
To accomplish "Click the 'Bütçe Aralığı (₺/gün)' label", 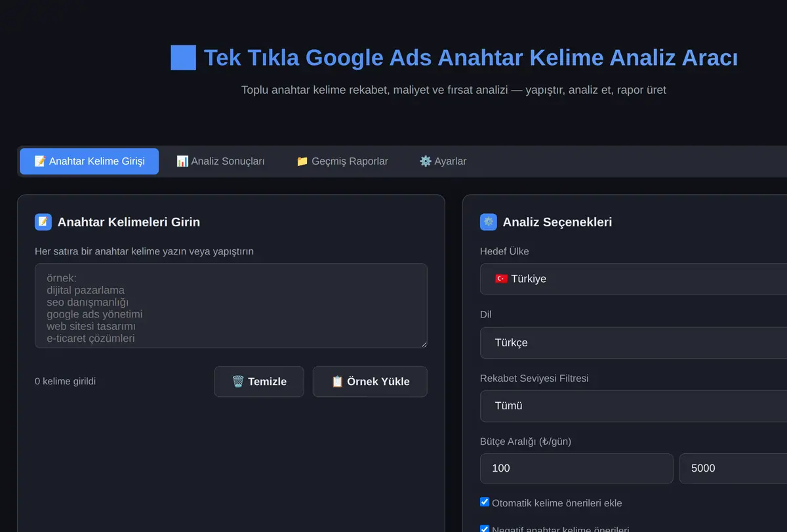I will click(525, 441).
